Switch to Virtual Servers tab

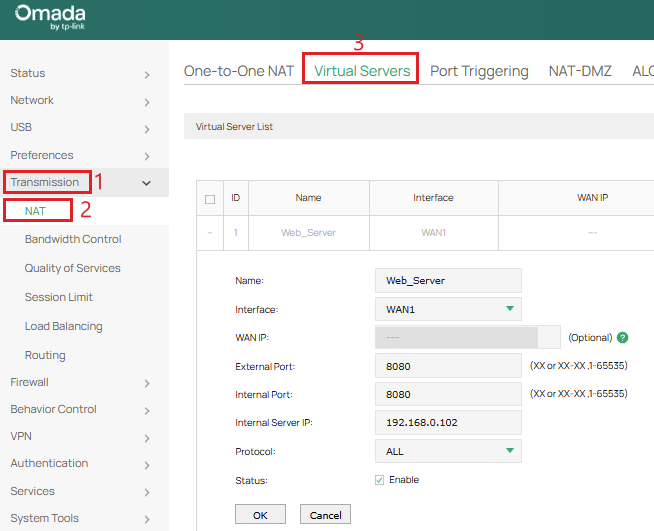(x=362, y=71)
